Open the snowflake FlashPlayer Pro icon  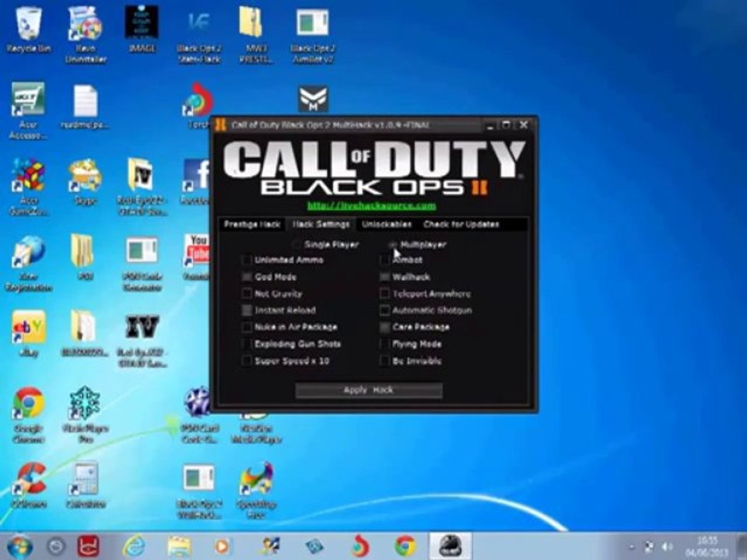point(86,415)
